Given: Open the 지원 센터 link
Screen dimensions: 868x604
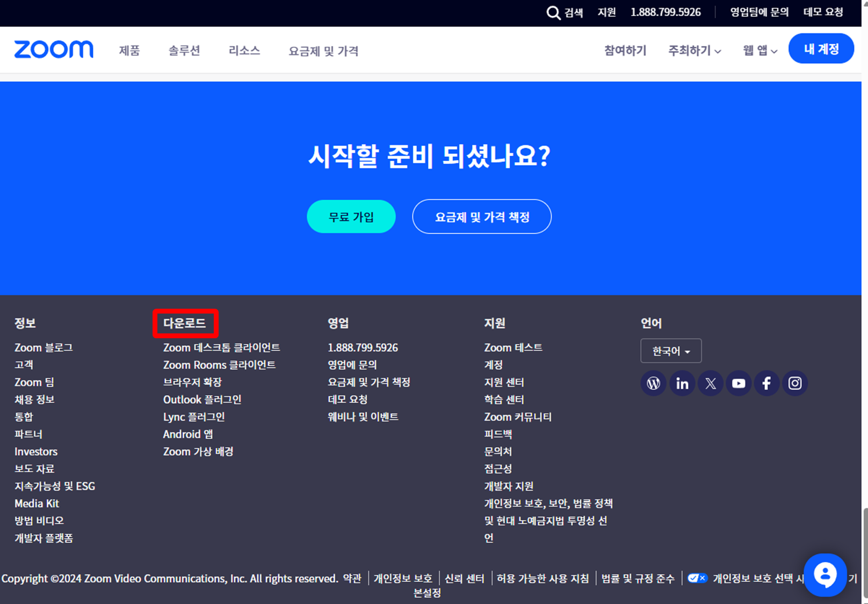Looking at the screenshot, I should tap(504, 382).
